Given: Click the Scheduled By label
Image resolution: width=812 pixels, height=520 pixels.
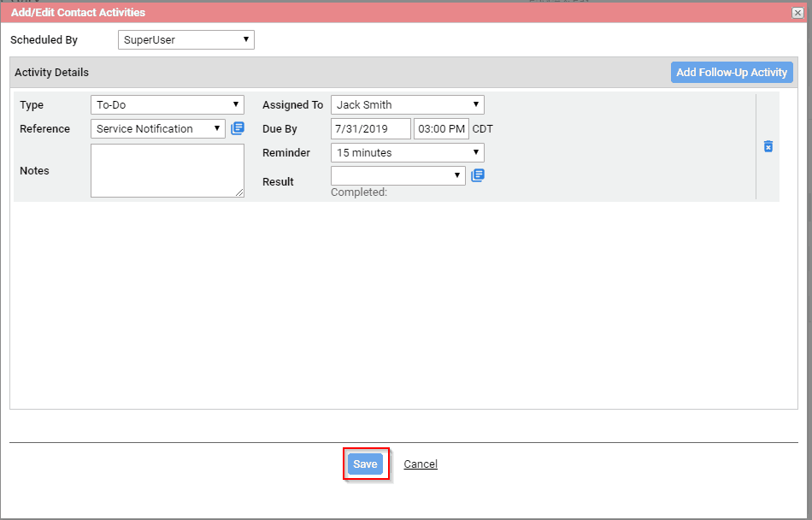Looking at the screenshot, I should coord(44,40).
